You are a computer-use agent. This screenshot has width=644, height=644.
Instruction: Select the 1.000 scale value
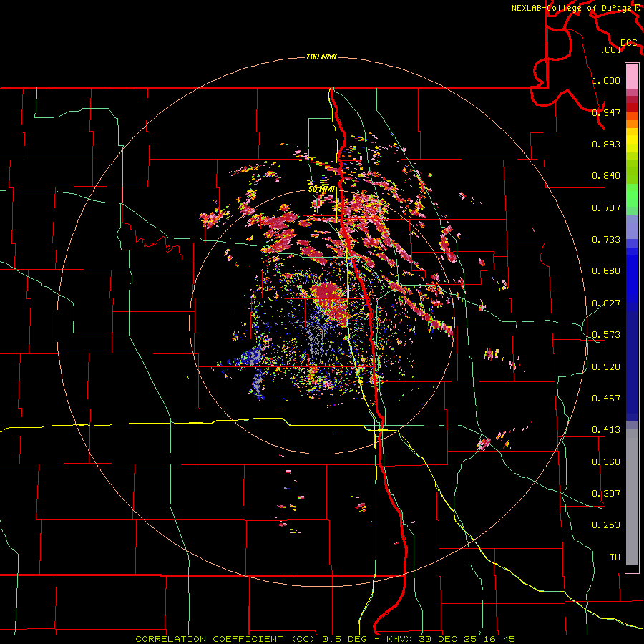tap(606, 80)
